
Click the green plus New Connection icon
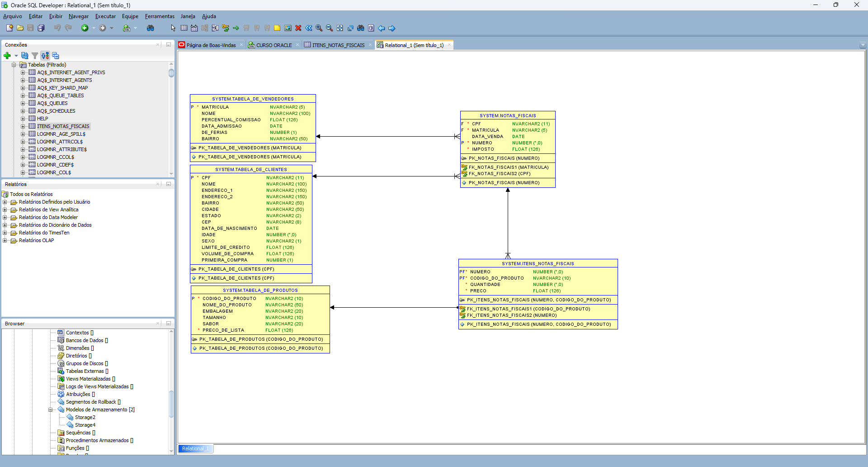tap(7, 56)
